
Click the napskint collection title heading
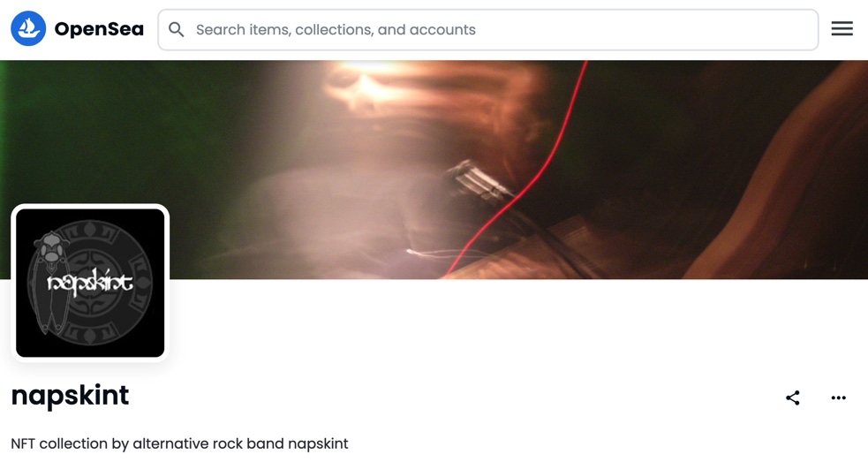[70, 396]
